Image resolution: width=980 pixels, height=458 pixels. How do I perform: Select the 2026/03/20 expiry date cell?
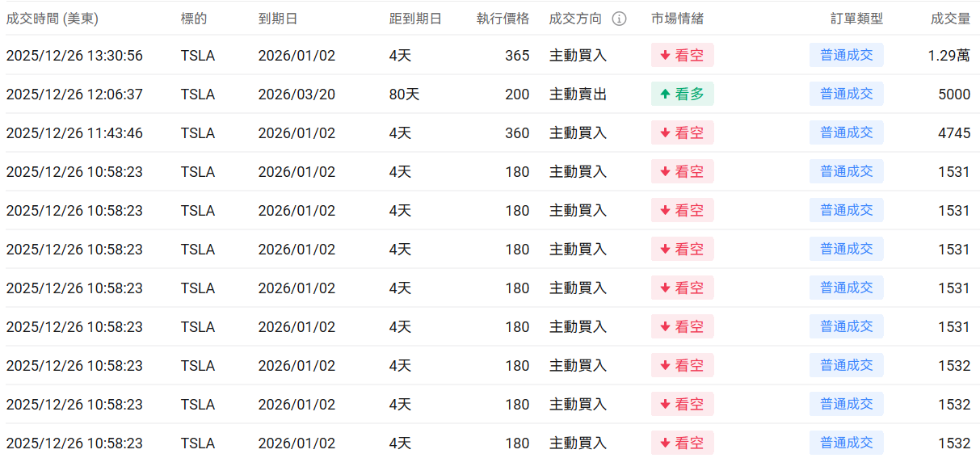297,95
